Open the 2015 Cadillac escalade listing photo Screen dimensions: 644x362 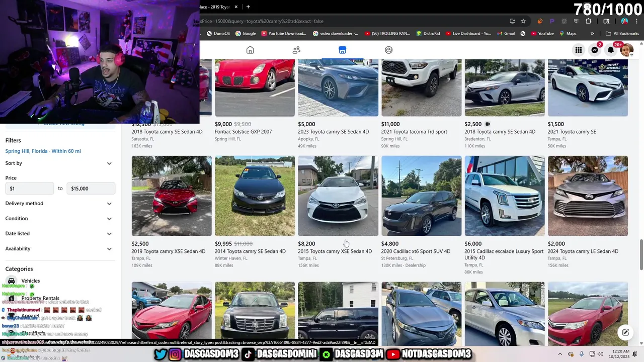(x=505, y=196)
